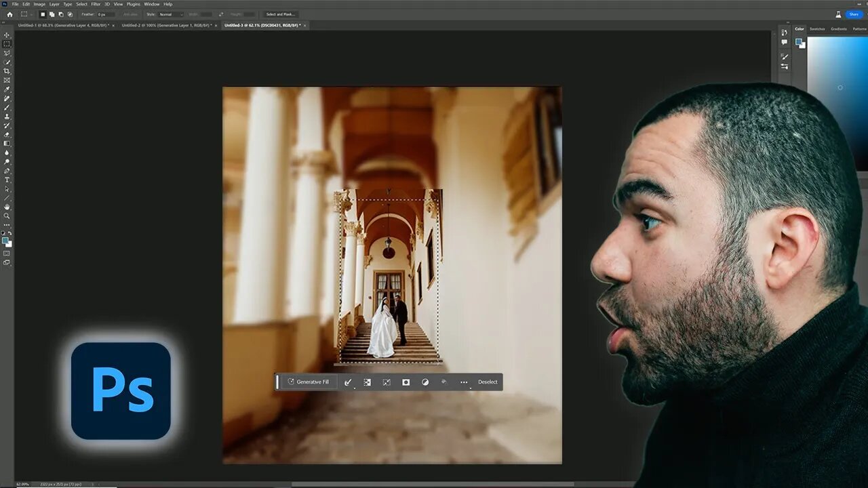
Task: Select the Rectangular Marquee tool in toolbox
Action: [x=7, y=43]
